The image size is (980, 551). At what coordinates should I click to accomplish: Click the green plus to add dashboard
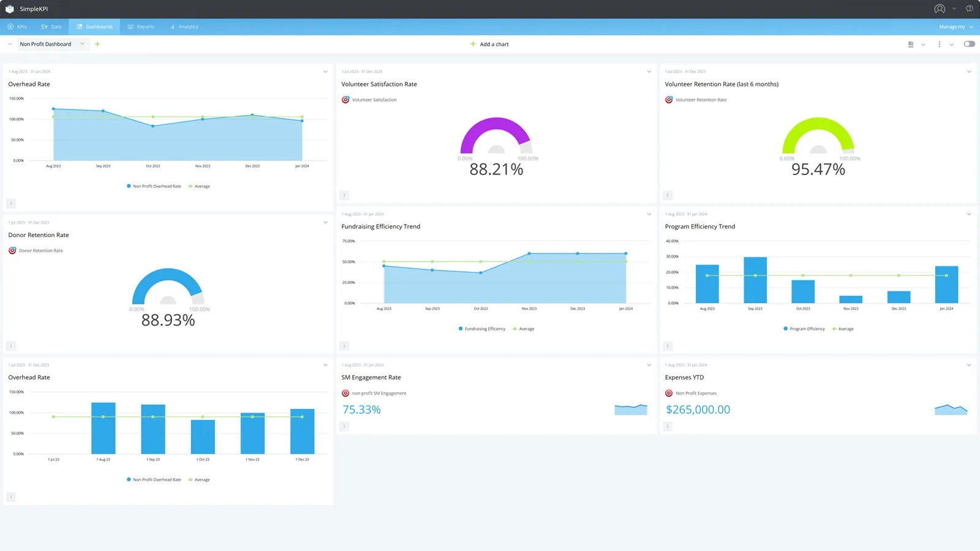[x=97, y=44]
